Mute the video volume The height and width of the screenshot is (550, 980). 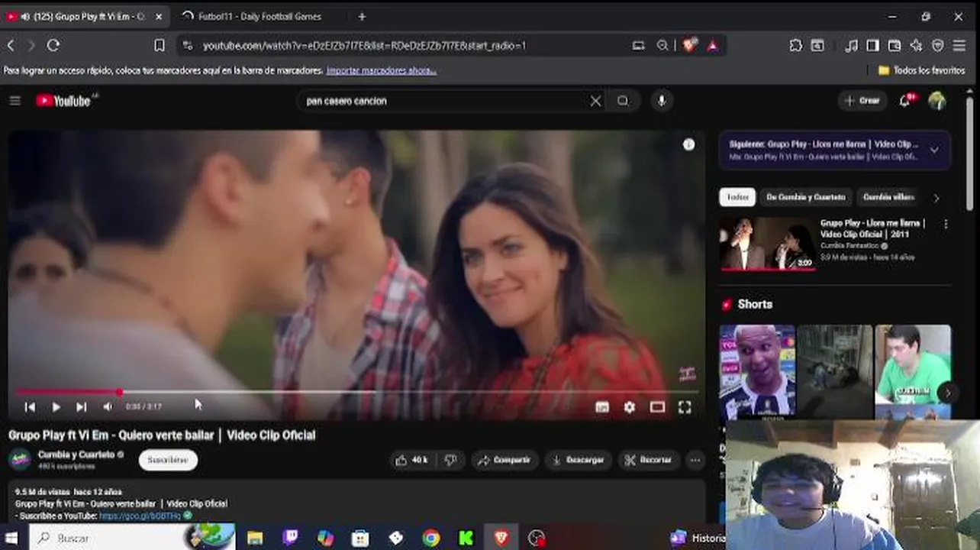[108, 407]
